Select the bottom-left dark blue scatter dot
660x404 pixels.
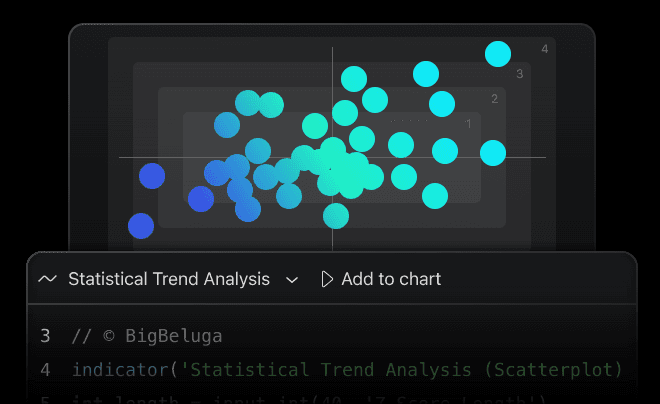[141, 226]
